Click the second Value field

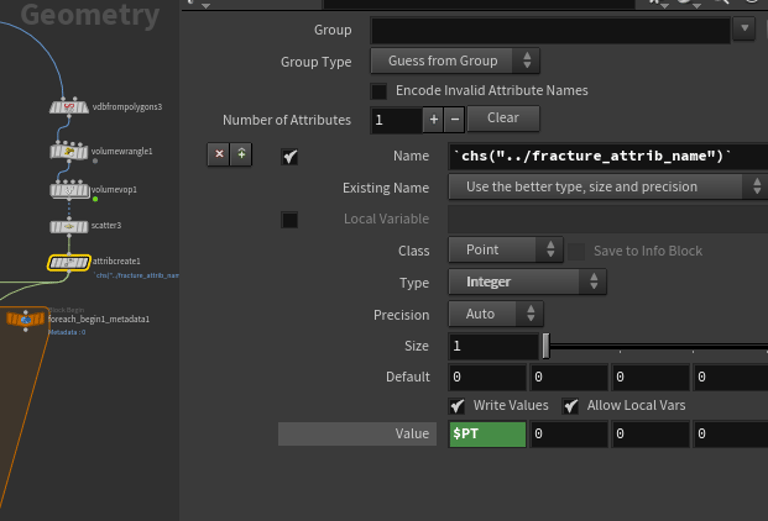pyautogui.click(x=569, y=434)
